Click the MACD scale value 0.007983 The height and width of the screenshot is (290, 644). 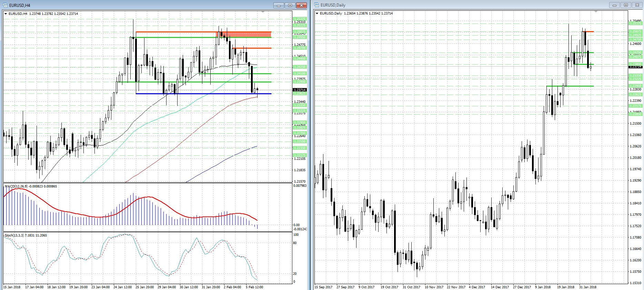coord(300,186)
